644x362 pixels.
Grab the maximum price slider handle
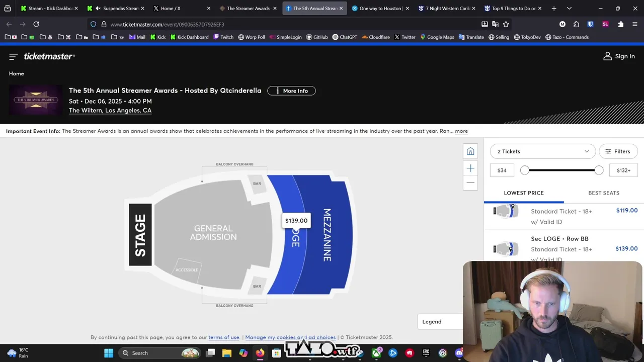[x=599, y=170]
